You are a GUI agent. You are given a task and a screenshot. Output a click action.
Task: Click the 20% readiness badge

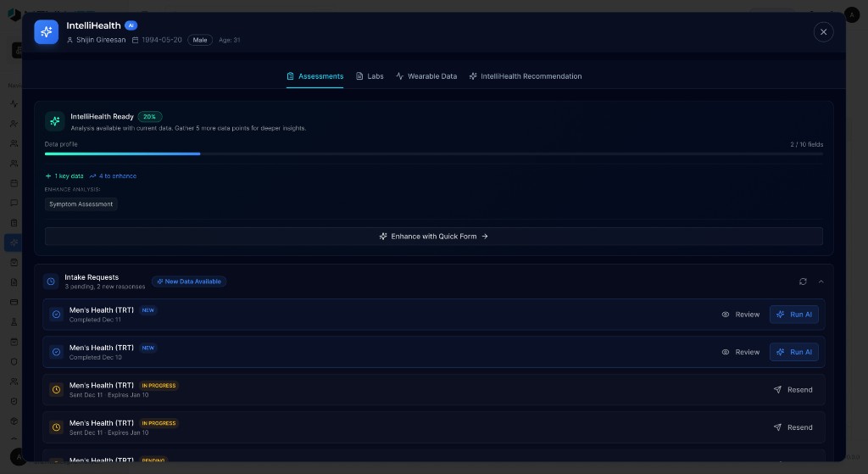(149, 117)
